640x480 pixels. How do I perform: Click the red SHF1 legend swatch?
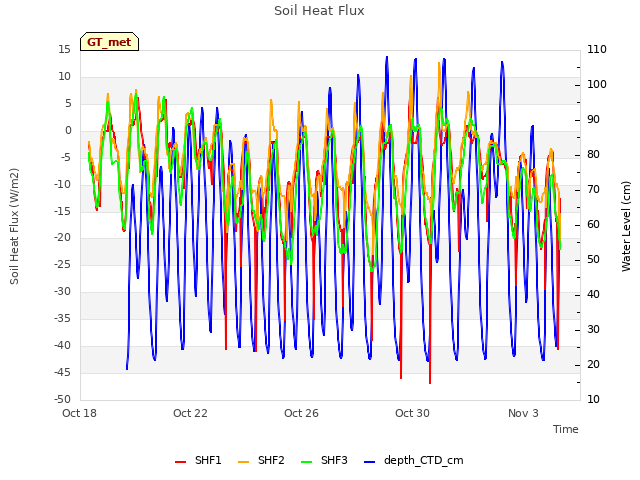pyautogui.click(x=180, y=462)
